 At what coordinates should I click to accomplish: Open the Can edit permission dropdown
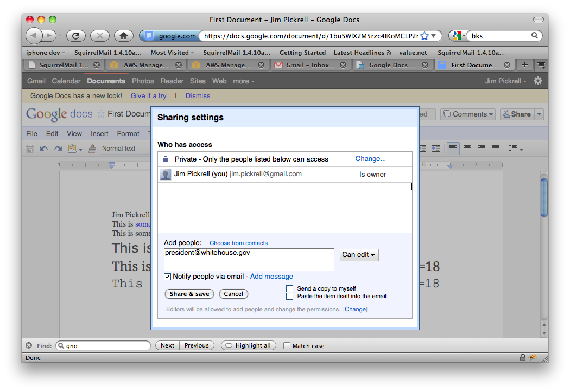pyautogui.click(x=359, y=255)
